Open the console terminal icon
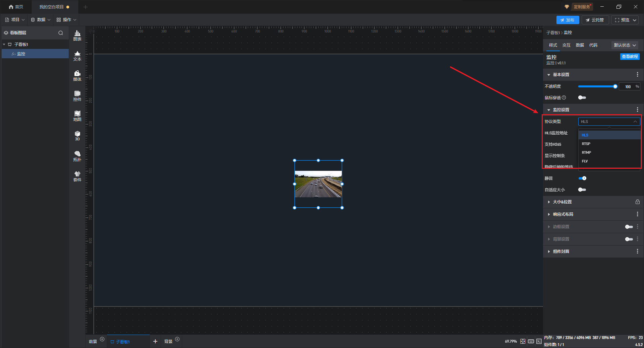 pos(539,341)
